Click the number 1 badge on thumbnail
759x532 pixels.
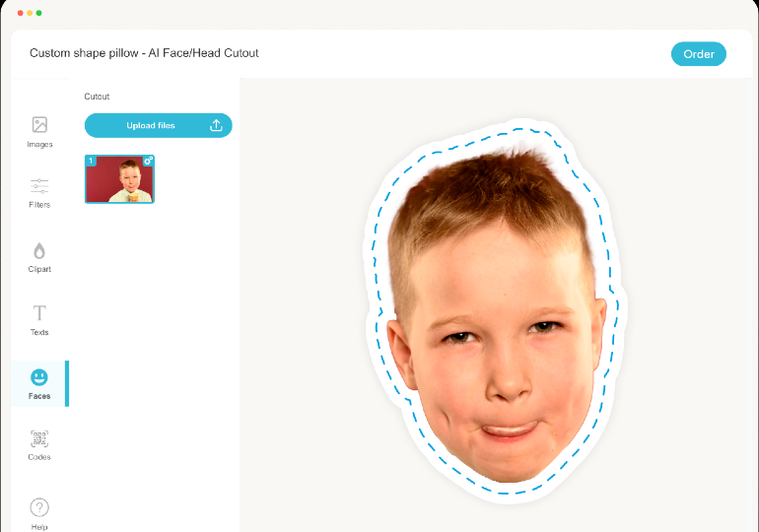pyautogui.click(x=91, y=161)
